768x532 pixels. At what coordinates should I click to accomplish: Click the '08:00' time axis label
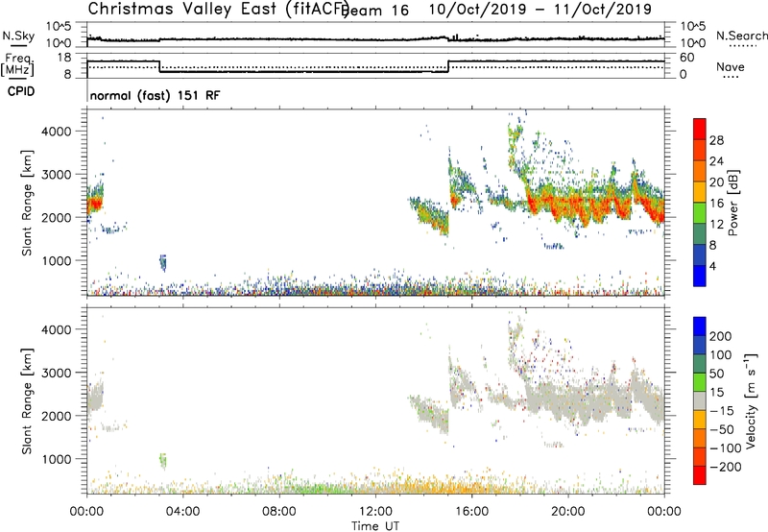click(279, 512)
